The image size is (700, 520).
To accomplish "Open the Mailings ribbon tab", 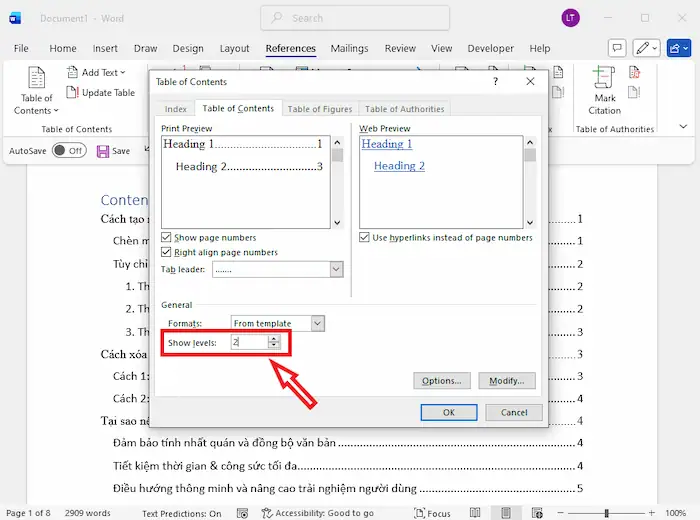I will [x=350, y=48].
